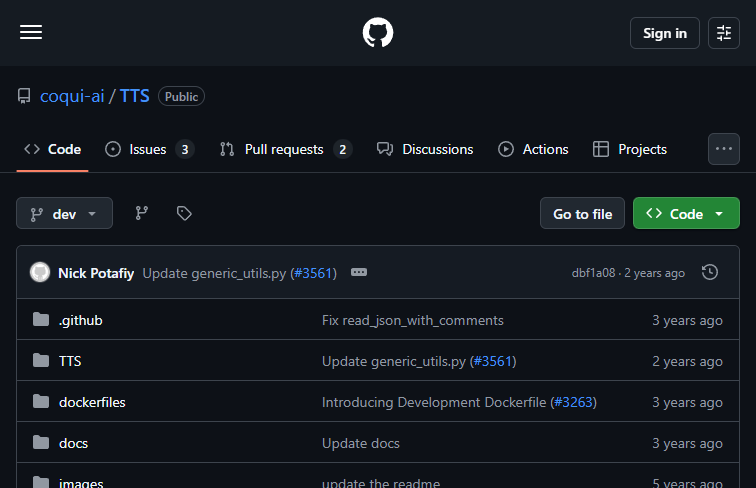The width and height of the screenshot is (756, 488).
Task: Click the Discussions speech bubble icon
Action: 385,149
